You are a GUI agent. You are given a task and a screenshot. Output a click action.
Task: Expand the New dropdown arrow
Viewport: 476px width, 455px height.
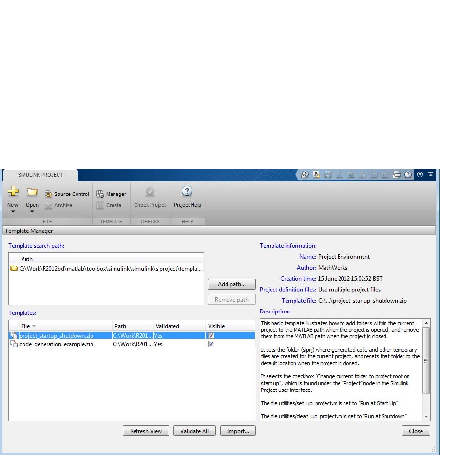click(13, 212)
